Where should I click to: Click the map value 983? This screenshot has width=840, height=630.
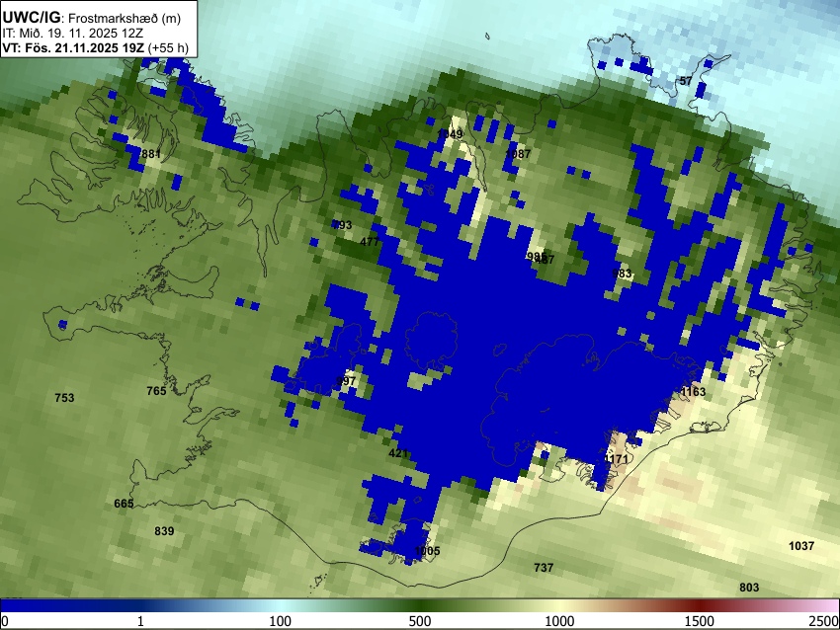[622, 274]
